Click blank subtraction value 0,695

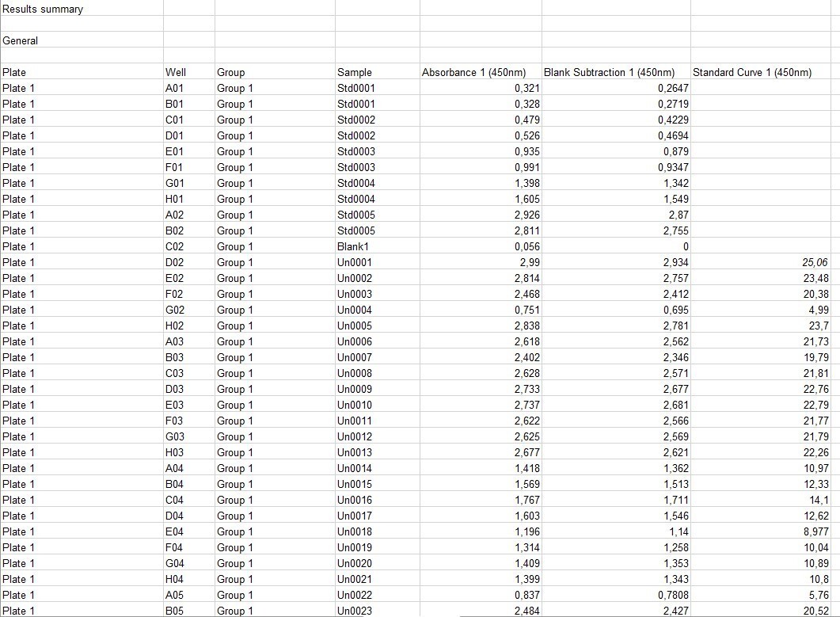point(616,310)
